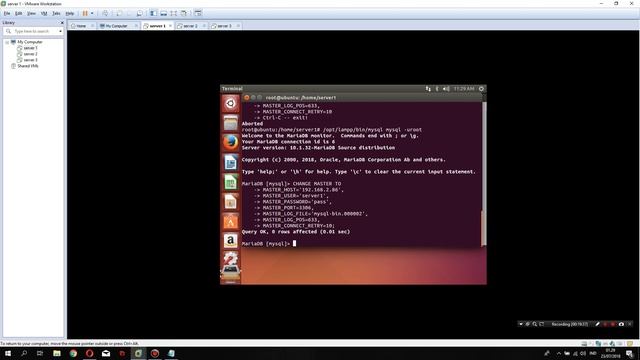Image resolution: width=640 pixels, height=360 pixels.
Task: Close the Library panel
Action: pos(62,23)
